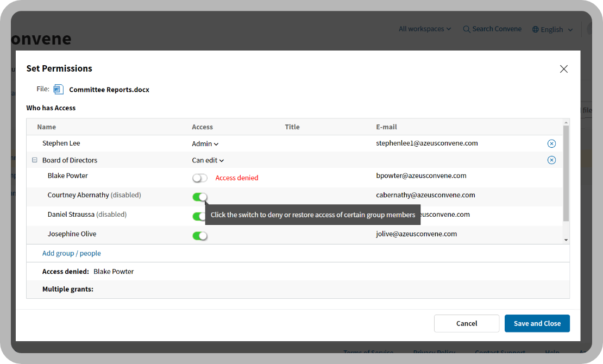
Task: Click the scrollbar up arrow in access list
Action: pyautogui.click(x=566, y=122)
